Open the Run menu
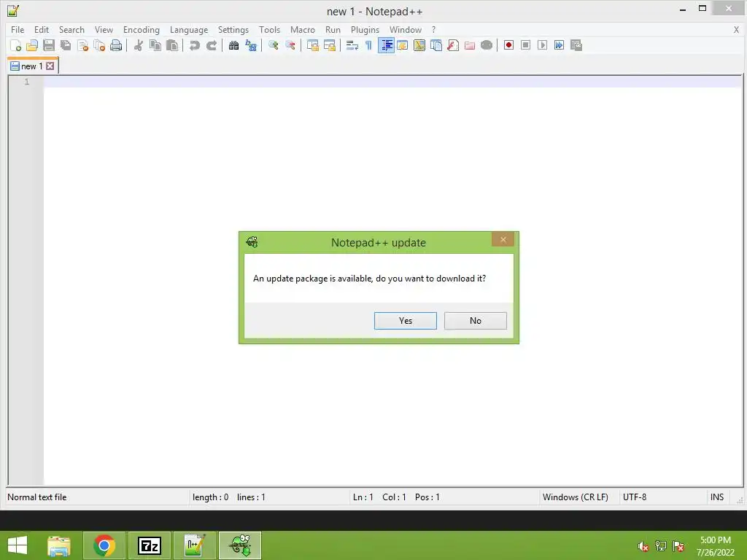The width and height of the screenshot is (747, 560). tap(333, 29)
